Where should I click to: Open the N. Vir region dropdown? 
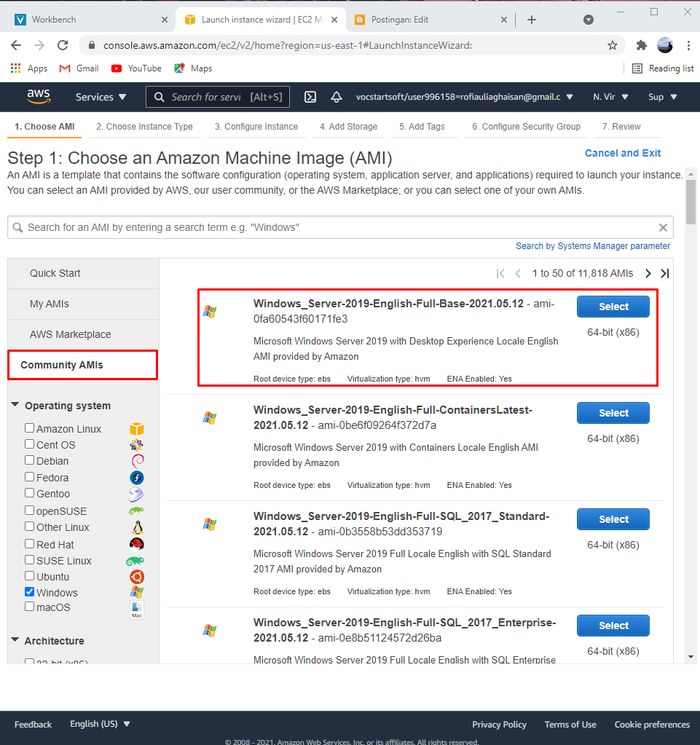coord(610,97)
